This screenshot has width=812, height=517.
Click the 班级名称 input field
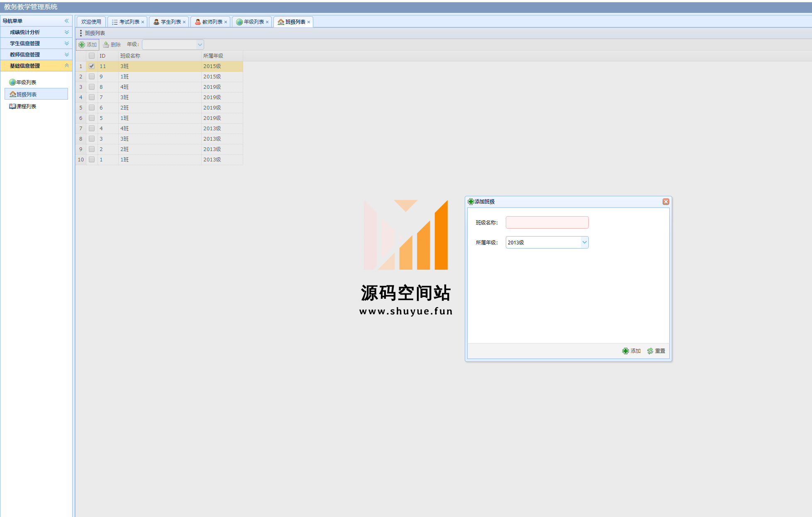[x=547, y=223]
